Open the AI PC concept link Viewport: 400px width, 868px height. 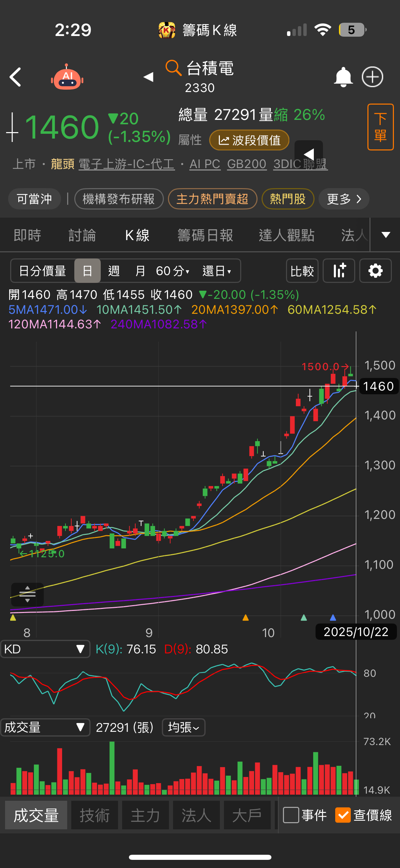pyautogui.click(x=205, y=164)
